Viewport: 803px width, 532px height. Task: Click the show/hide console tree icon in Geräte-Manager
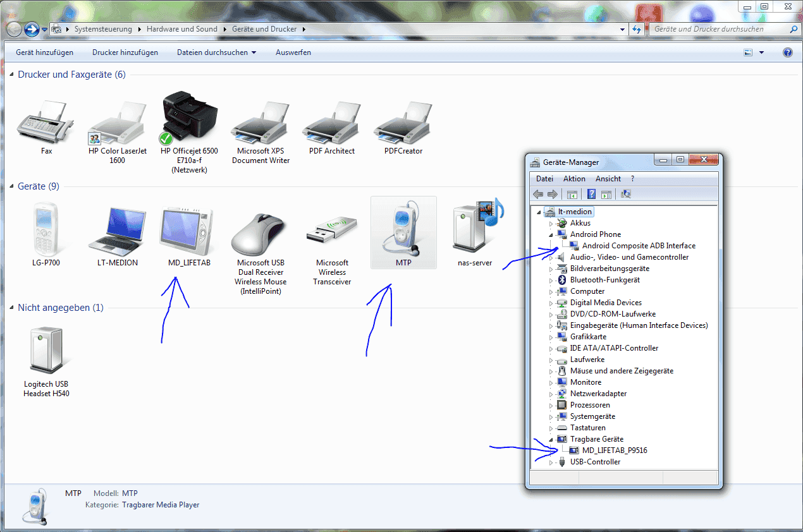[x=572, y=194]
